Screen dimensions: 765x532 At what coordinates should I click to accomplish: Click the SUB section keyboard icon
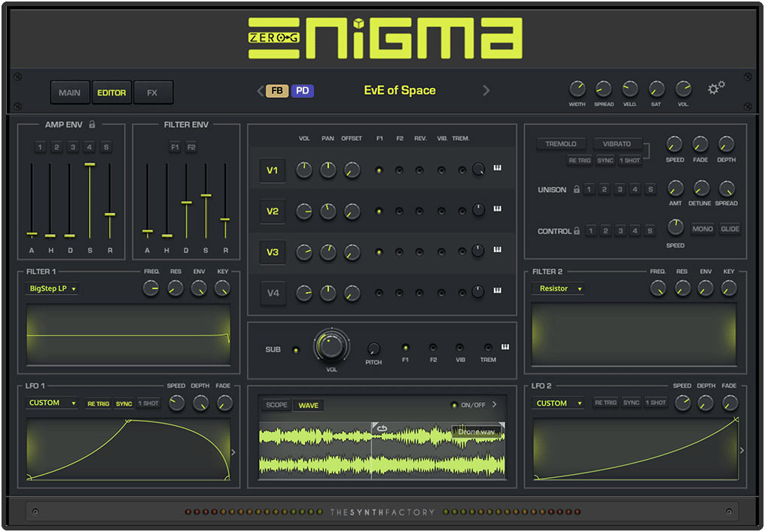pos(505,347)
